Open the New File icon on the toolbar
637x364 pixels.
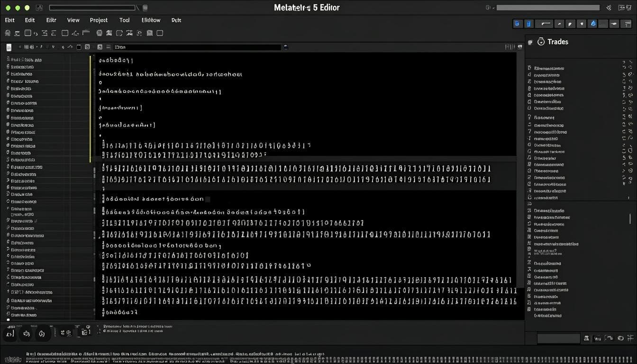tap(8, 33)
